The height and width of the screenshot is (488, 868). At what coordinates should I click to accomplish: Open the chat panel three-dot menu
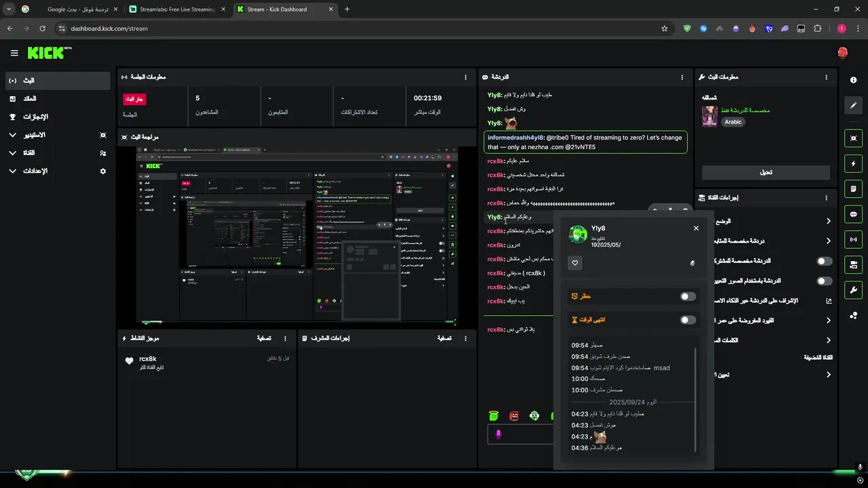point(682,77)
